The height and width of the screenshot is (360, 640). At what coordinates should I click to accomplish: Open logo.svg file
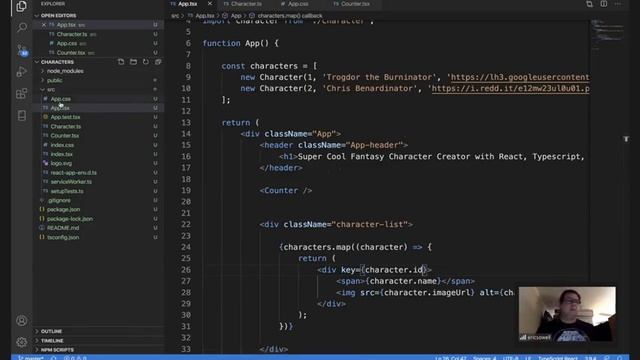(x=61, y=163)
